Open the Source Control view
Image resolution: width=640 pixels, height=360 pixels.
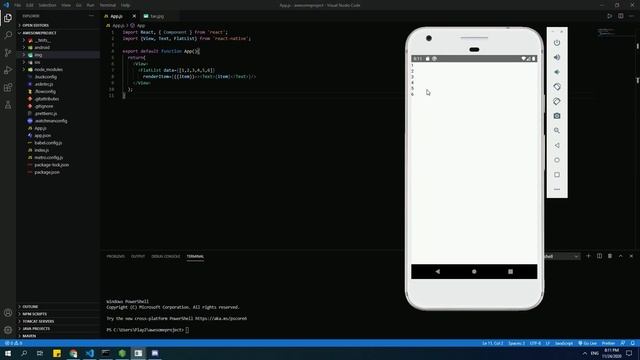tap(8, 53)
